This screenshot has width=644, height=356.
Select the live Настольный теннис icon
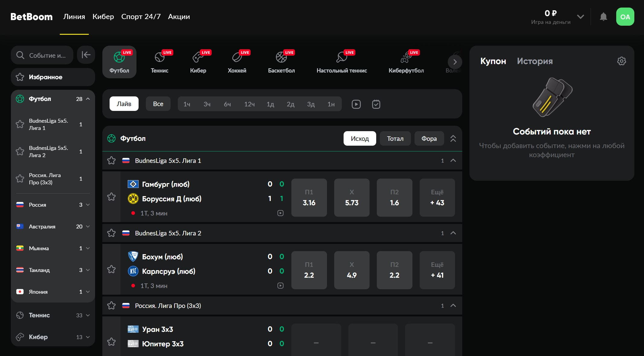[342, 62]
